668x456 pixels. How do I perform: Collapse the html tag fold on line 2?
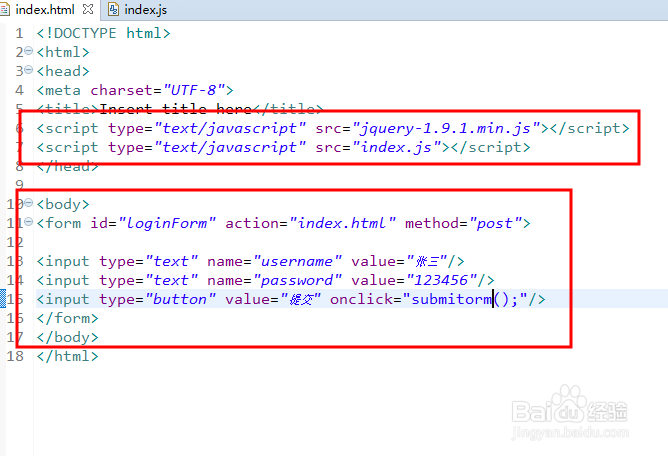point(29,51)
